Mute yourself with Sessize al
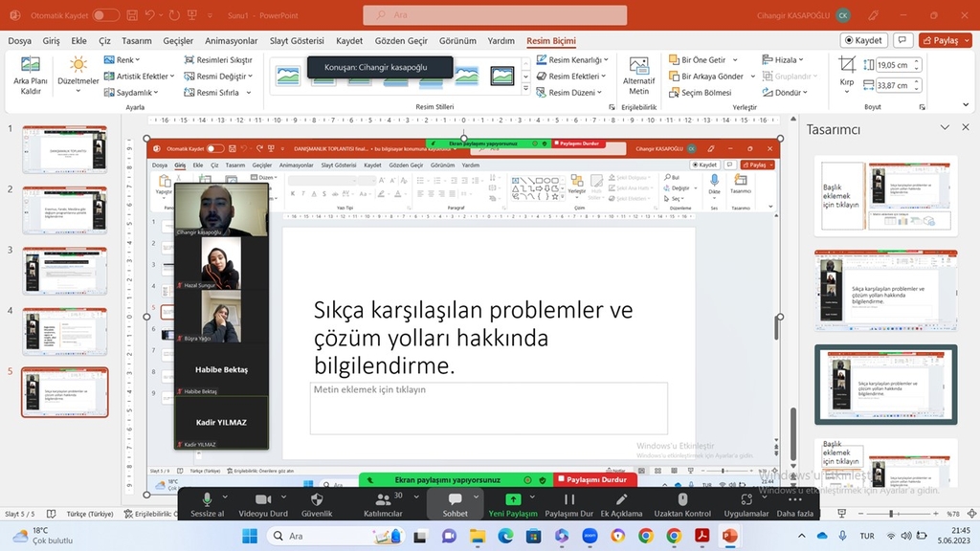The width and height of the screenshot is (980, 551). tap(207, 505)
